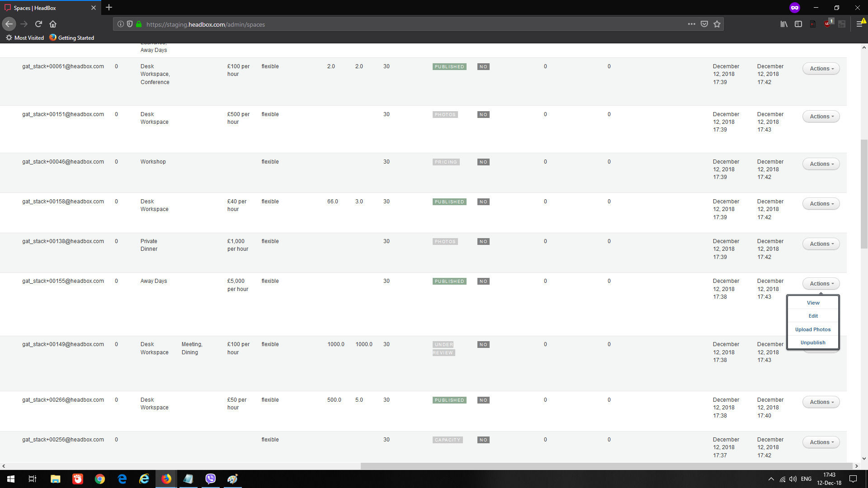Click the page actions three-dots icon

[691, 24]
